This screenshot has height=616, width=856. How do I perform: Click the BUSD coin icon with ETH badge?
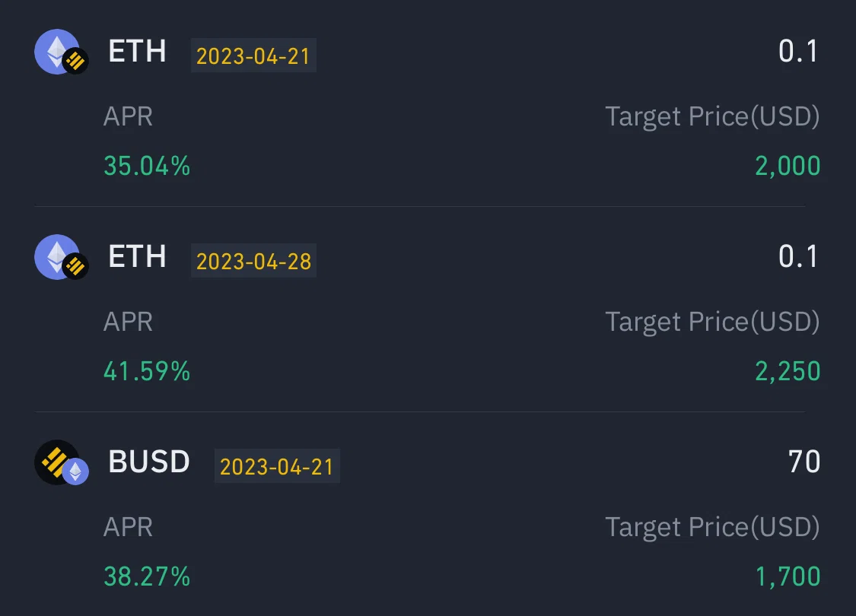point(61,462)
